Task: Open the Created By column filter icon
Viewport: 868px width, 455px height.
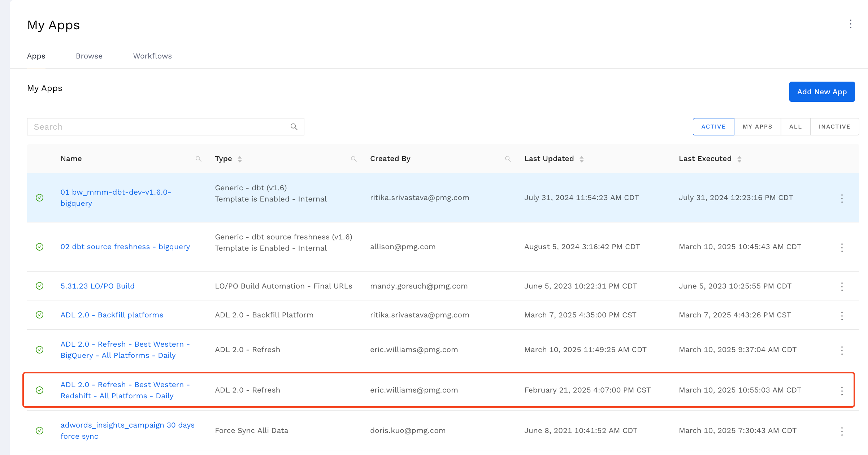Action: tap(508, 159)
